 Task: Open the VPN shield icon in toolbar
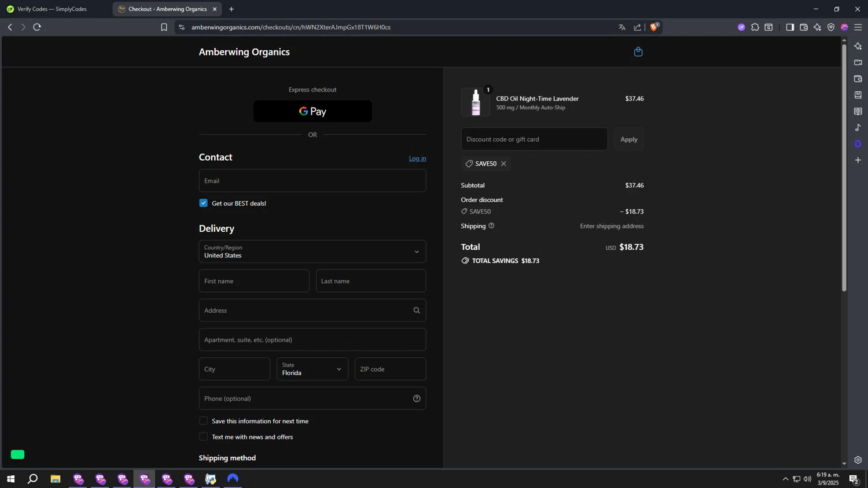pos(831,27)
